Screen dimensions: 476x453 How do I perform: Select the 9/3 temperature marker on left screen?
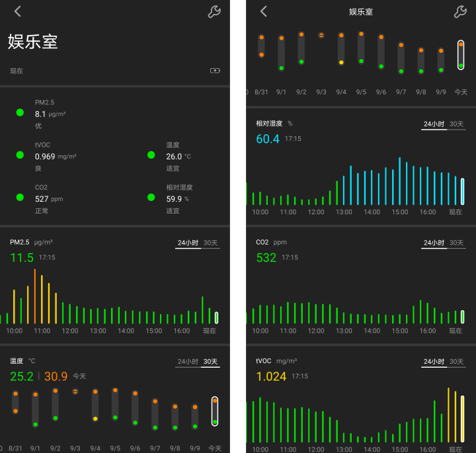[x=75, y=391]
